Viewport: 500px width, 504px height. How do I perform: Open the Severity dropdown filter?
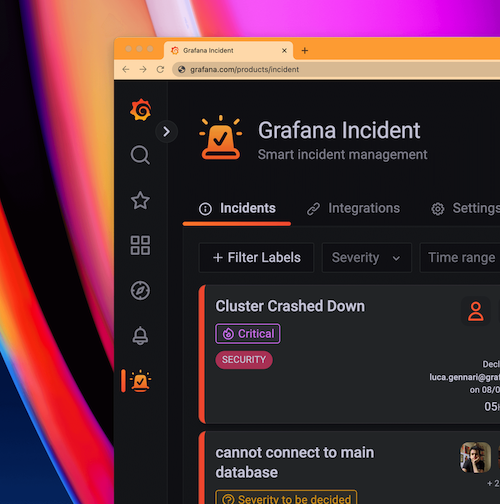click(x=366, y=258)
